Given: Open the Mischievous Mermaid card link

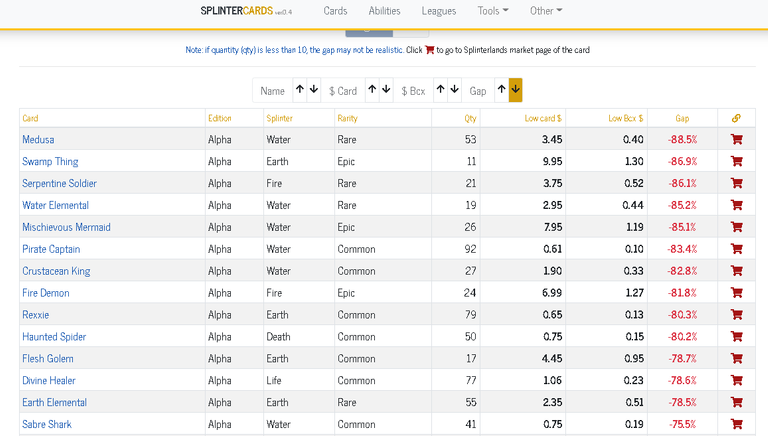Looking at the screenshot, I should pyautogui.click(x=66, y=227).
